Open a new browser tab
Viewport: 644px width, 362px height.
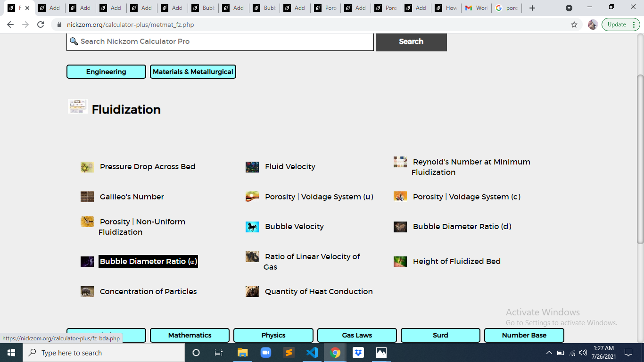click(x=532, y=8)
